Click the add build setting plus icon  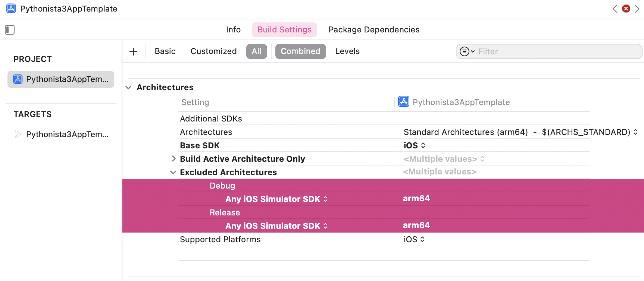pyautogui.click(x=133, y=51)
